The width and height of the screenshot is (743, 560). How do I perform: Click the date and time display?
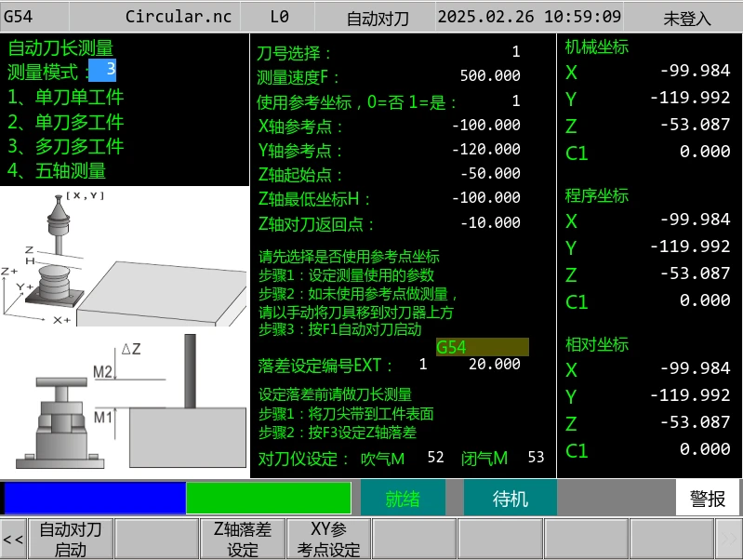[x=529, y=17]
